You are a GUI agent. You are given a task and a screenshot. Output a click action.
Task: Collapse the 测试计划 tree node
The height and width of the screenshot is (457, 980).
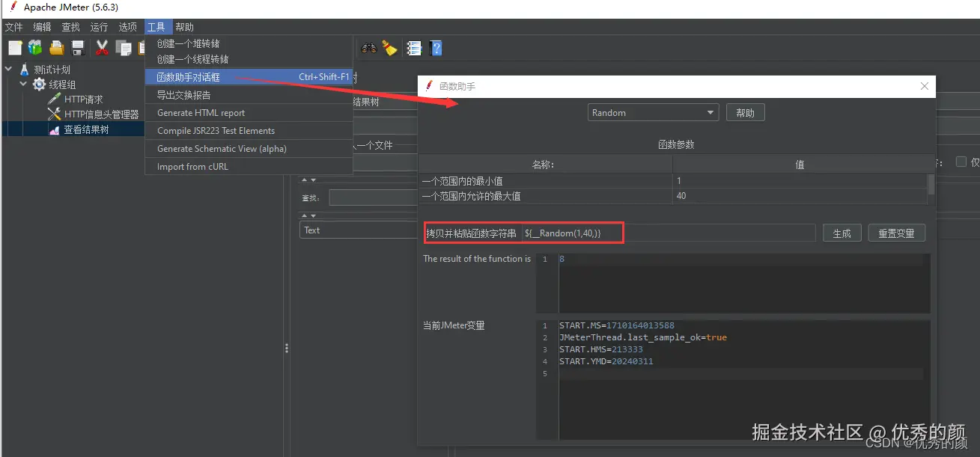9,69
